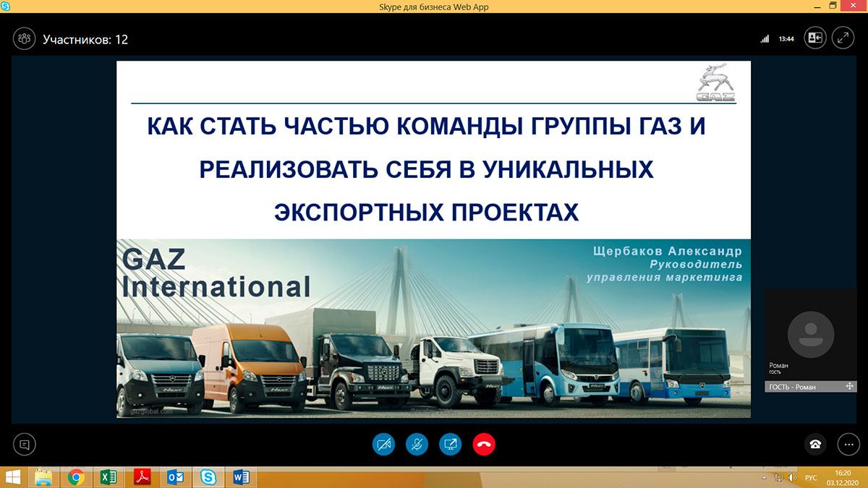868x488 pixels.
Task: Open File Explorer from taskbar
Action: tap(43, 477)
